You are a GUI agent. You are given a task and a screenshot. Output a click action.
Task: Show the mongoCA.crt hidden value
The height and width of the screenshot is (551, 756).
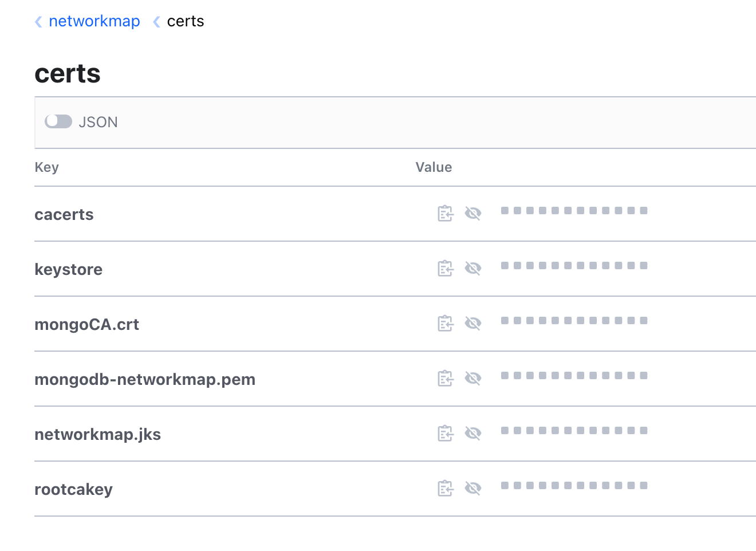(x=473, y=324)
